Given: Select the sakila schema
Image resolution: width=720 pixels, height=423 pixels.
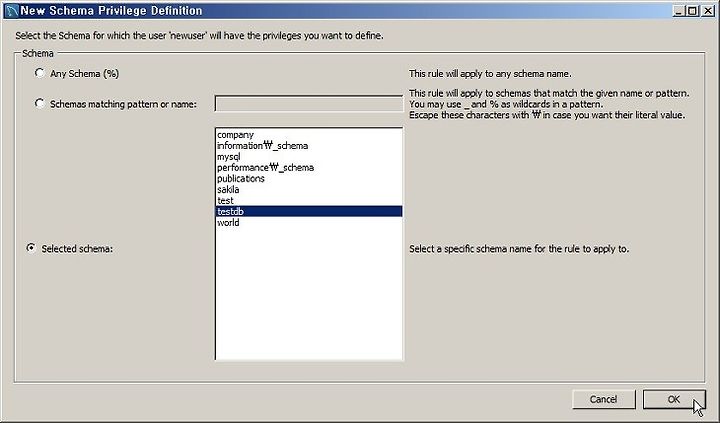Looking at the screenshot, I should pyautogui.click(x=309, y=190).
